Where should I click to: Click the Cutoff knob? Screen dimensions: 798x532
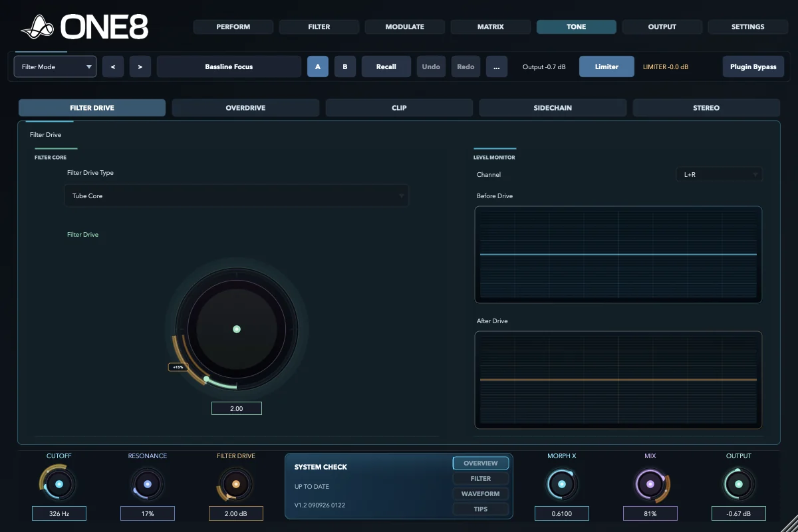(x=59, y=484)
